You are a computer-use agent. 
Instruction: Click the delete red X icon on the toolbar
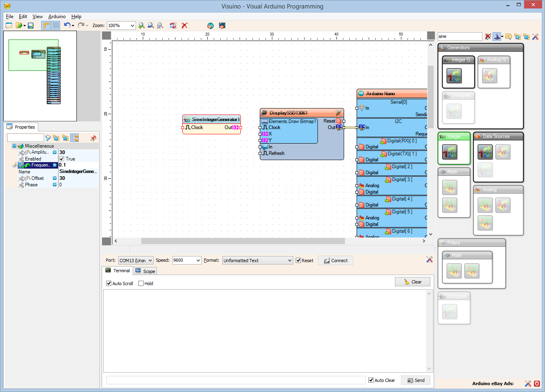[184, 25]
